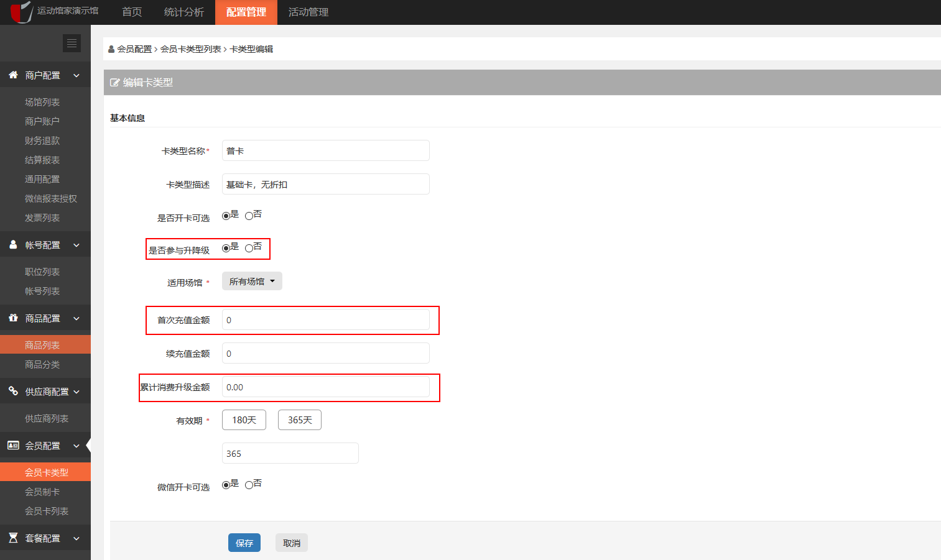Select 否 for 是否参与升降级
The width and height of the screenshot is (941, 560).
point(249,248)
